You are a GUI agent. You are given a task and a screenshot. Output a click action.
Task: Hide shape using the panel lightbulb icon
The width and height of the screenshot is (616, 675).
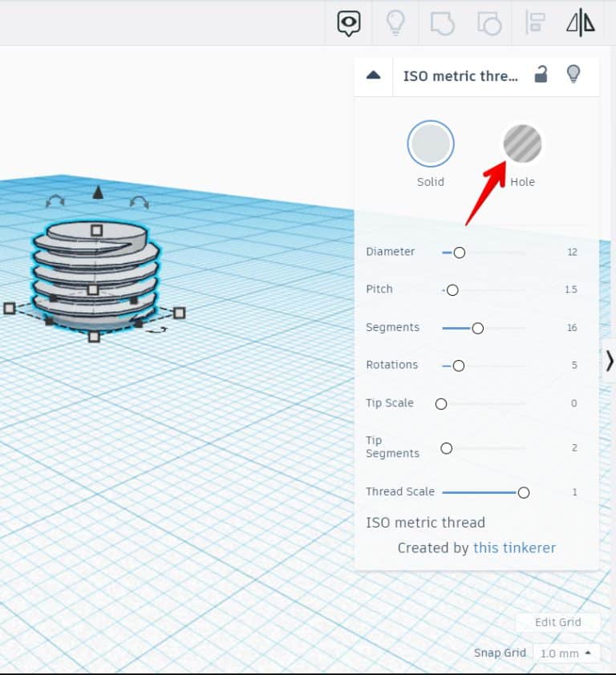click(x=573, y=74)
